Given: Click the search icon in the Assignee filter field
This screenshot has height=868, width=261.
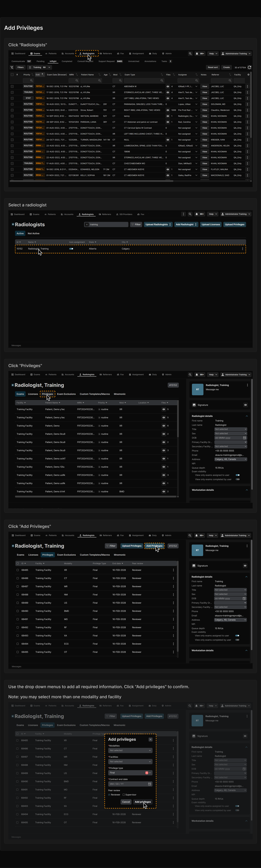Looking at the screenshot, I should click(x=197, y=81).
